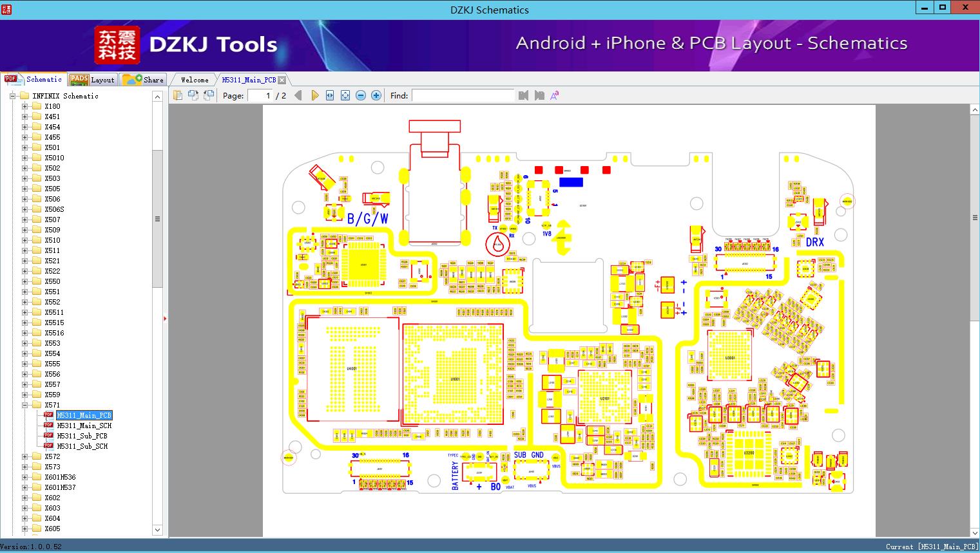Select the X5515 folder

coord(54,323)
